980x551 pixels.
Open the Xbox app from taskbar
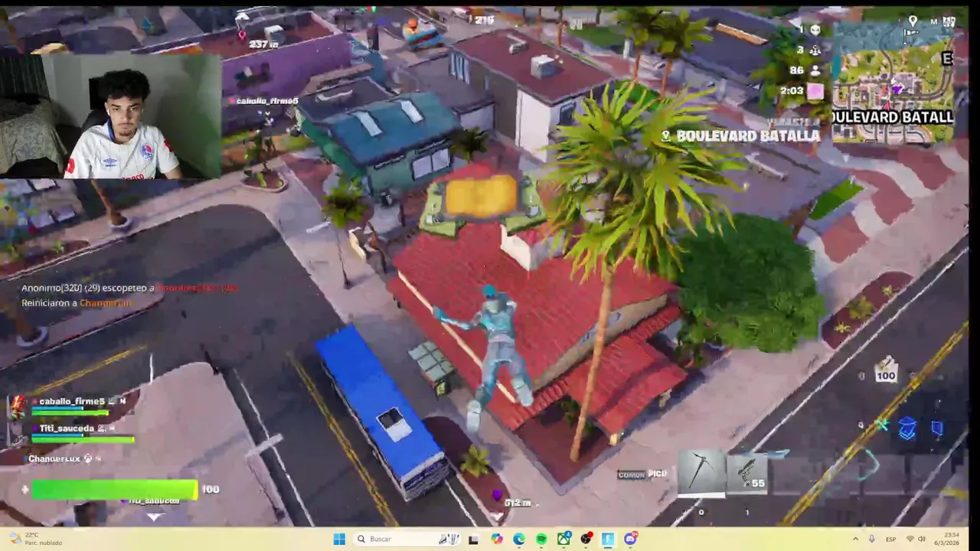click(563, 539)
